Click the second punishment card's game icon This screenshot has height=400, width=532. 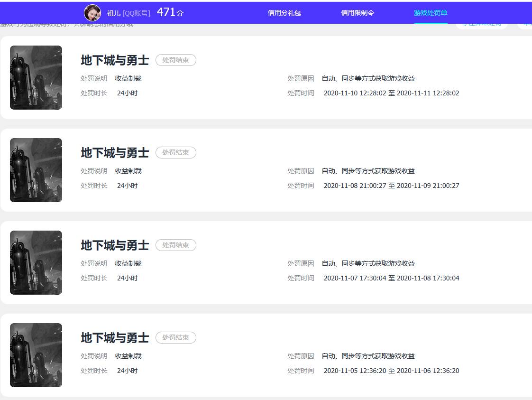[36, 170]
